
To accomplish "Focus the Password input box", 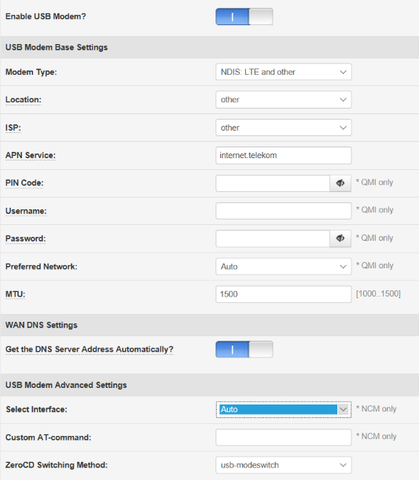I will (x=273, y=238).
